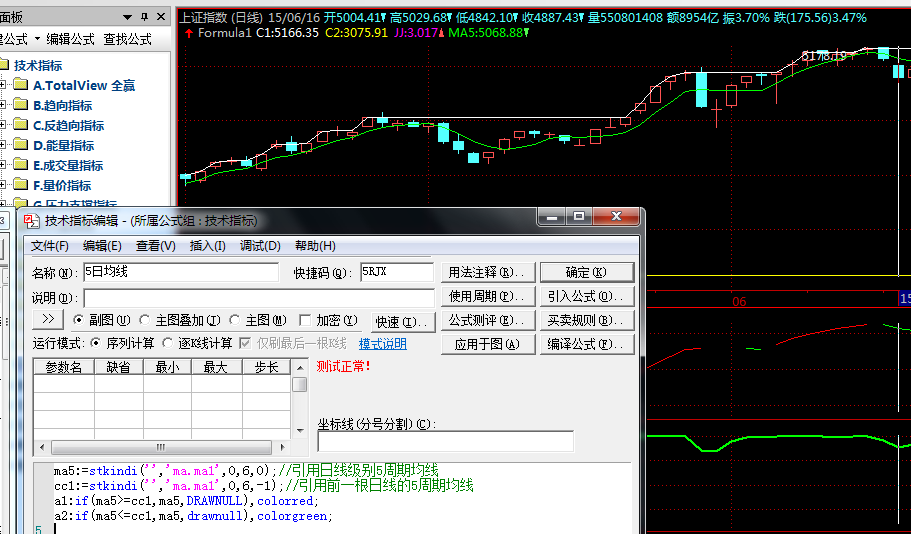Screen dimensions: 911x534
Task: Click the 技术指标 root folder icon
Action: [x=3, y=66]
